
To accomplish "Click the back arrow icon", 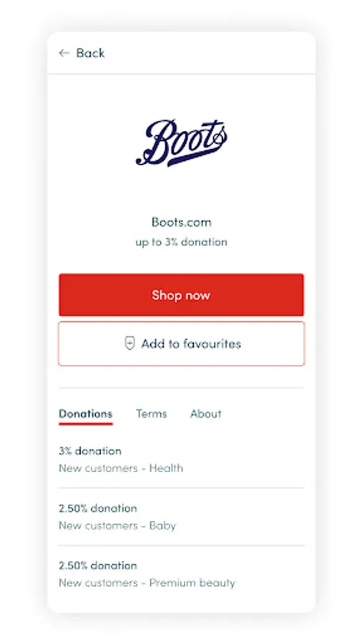I will pos(64,53).
